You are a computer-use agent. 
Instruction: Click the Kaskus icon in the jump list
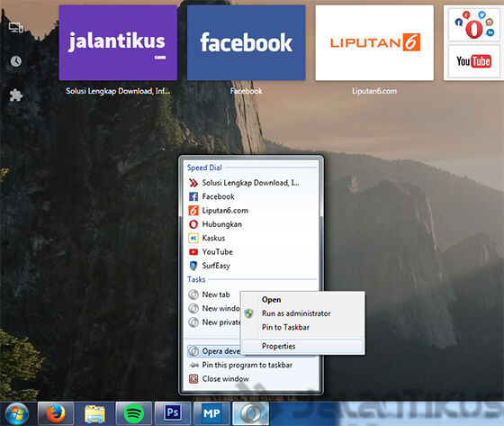point(193,238)
